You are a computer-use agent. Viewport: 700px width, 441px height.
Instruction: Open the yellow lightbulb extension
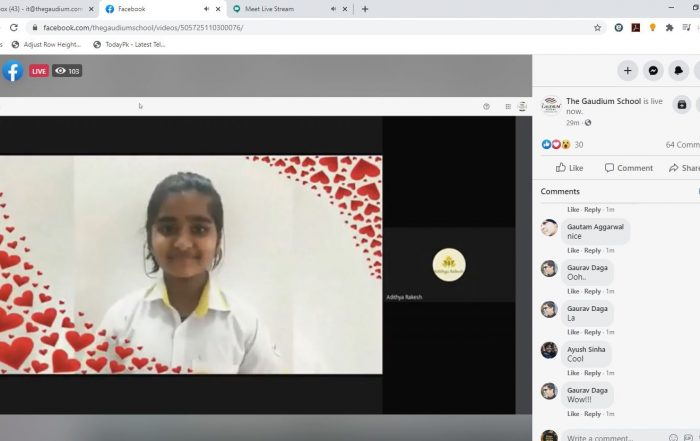click(x=653, y=28)
